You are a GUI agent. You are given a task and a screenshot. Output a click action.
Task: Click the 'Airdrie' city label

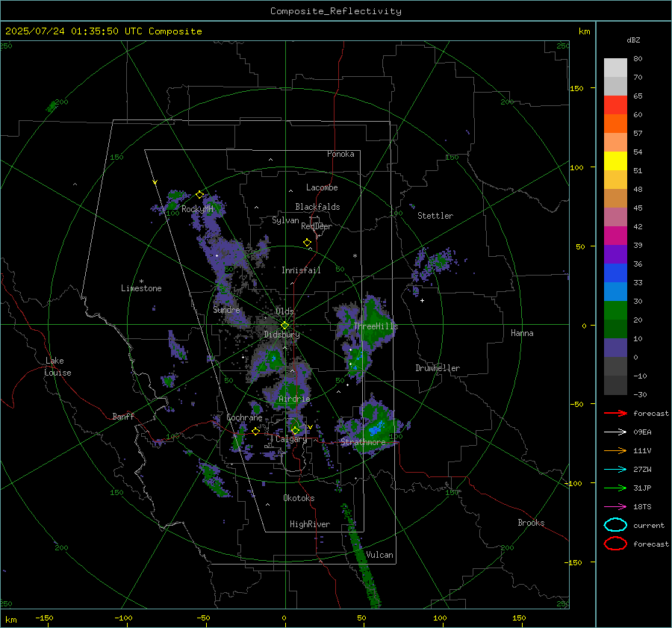(x=294, y=399)
